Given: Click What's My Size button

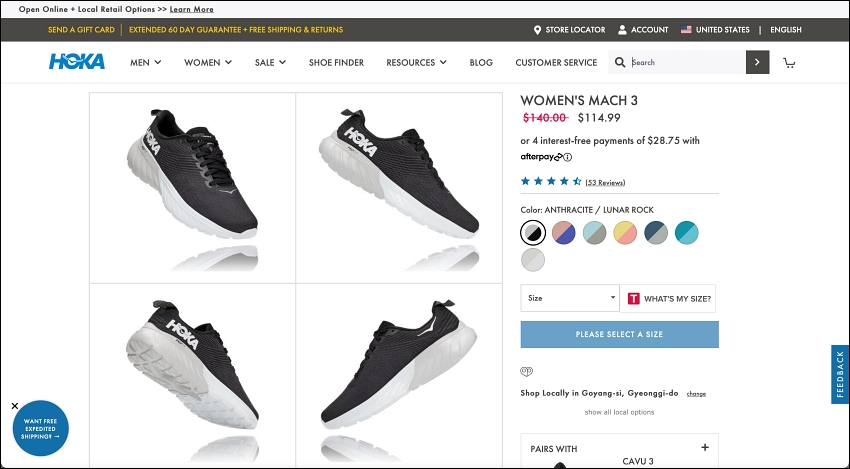Looking at the screenshot, I should point(668,298).
